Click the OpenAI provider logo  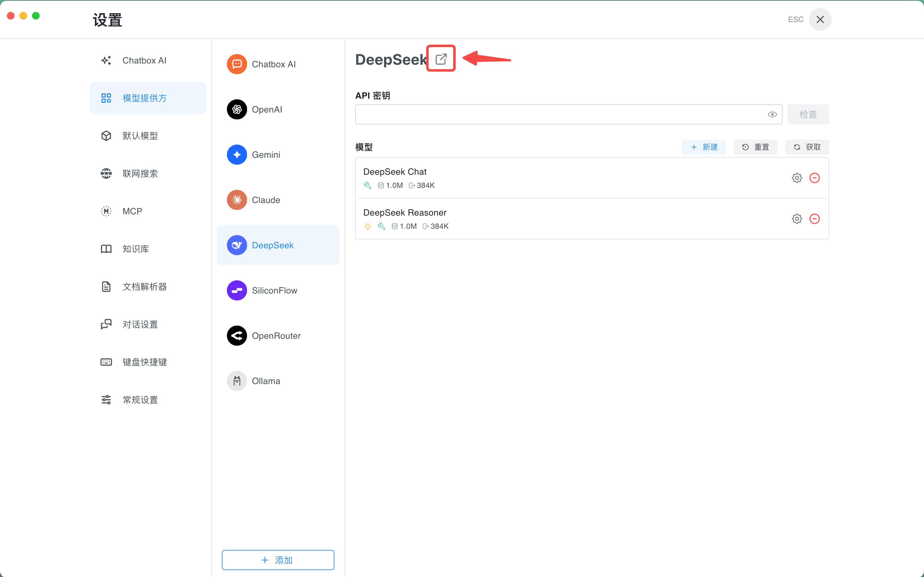(x=237, y=109)
